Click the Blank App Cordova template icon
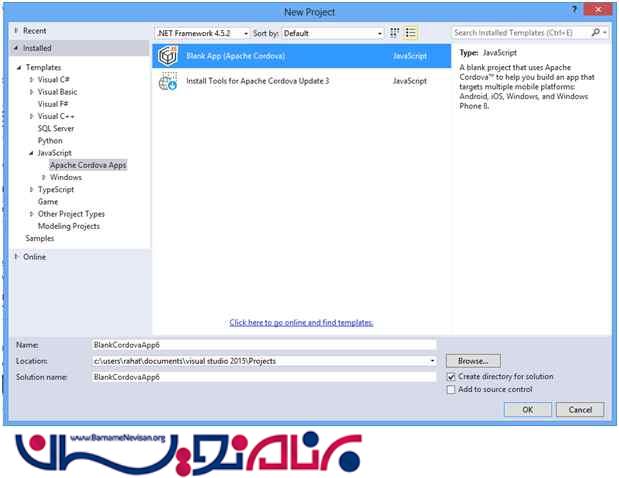The width and height of the screenshot is (619, 478). [168, 56]
